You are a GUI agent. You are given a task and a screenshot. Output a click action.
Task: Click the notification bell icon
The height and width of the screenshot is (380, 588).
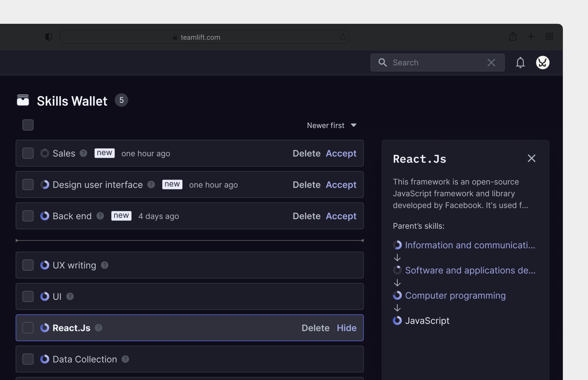click(520, 62)
